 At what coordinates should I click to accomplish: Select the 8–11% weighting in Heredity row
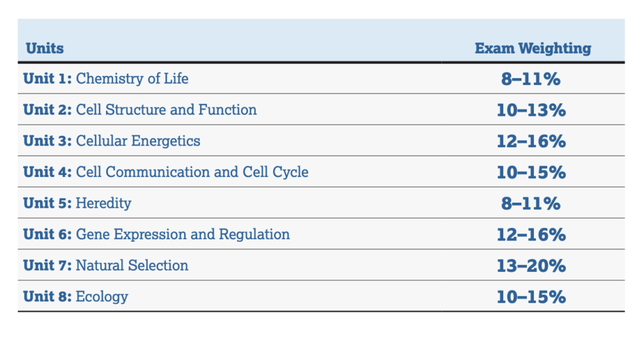click(x=531, y=203)
